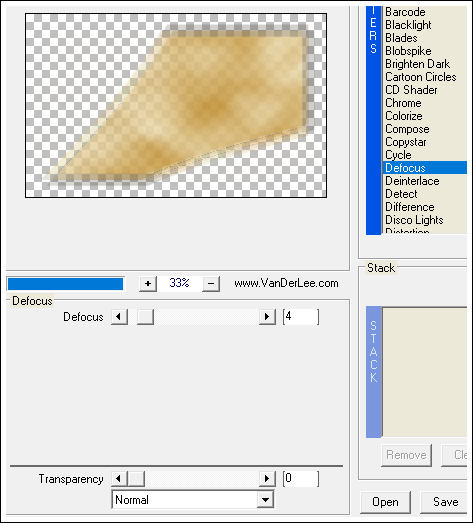Image resolution: width=473 pixels, height=523 pixels.
Task: Click the zoom out minus button
Action: point(211,284)
